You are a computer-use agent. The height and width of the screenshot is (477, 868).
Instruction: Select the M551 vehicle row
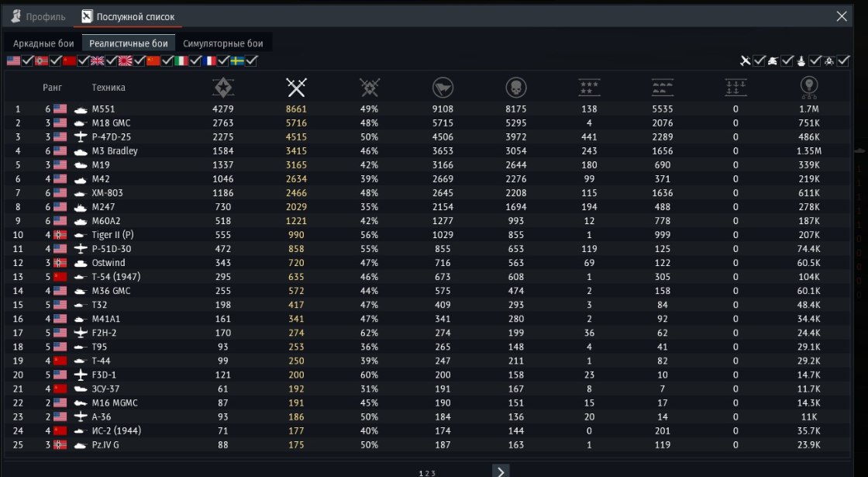click(x=427, y=109)
